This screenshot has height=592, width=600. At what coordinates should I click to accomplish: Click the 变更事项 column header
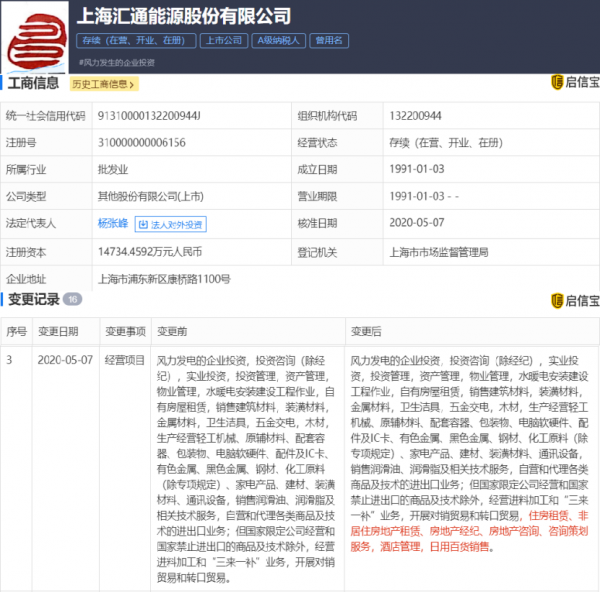point(126,331)
